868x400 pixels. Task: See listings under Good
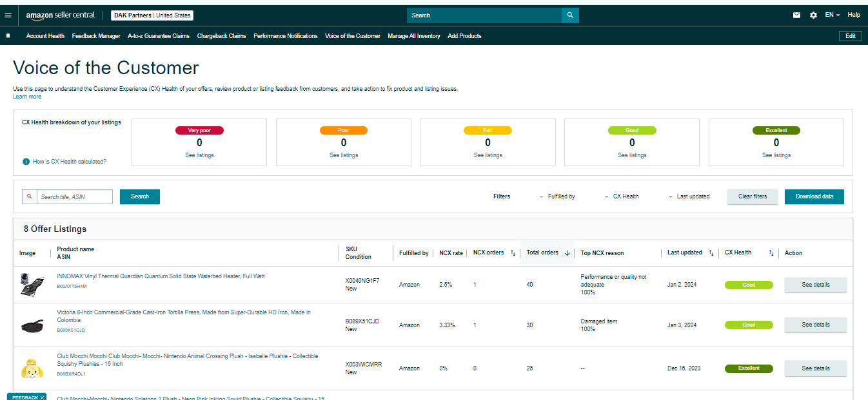pos(632,155)
